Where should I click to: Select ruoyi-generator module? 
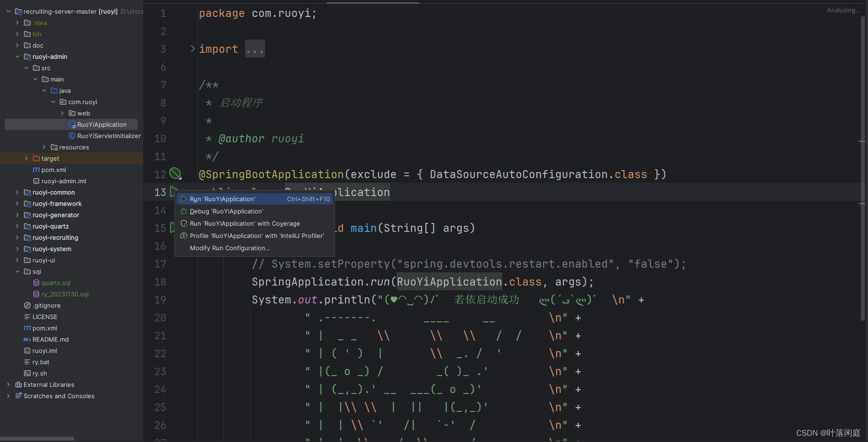pyautogui.click(x=56, y=215)
